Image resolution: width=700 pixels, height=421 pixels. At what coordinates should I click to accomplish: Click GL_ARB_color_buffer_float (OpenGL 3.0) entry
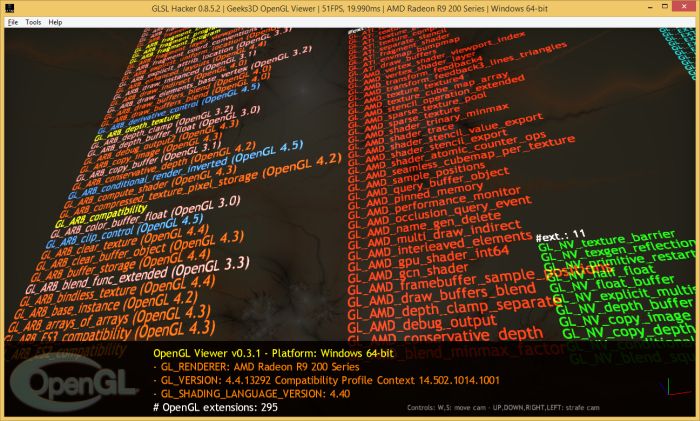coord(146,217)
